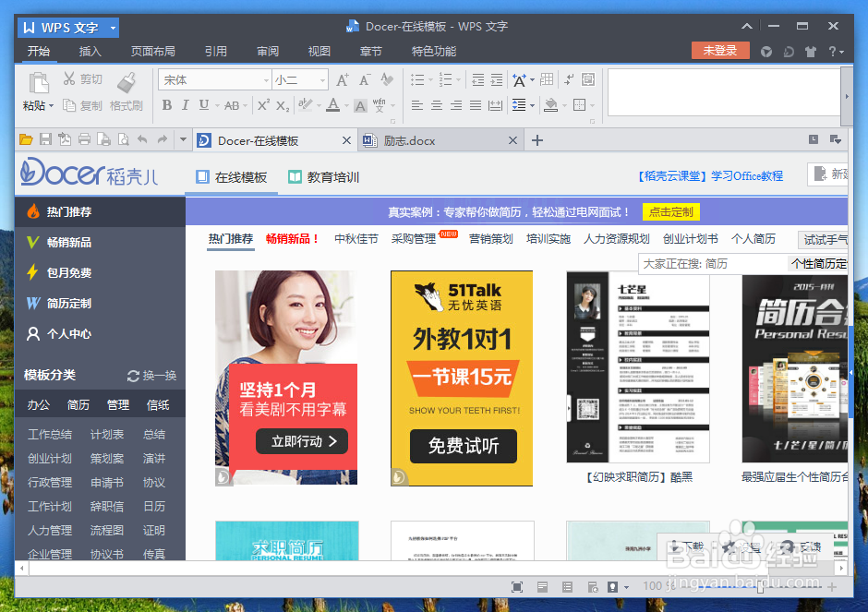Close the 励志.docx tab

pos(512,140)
